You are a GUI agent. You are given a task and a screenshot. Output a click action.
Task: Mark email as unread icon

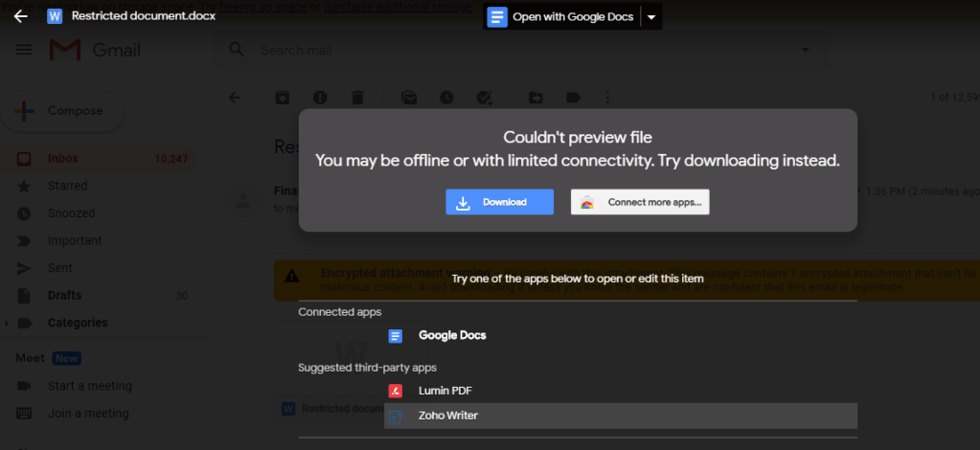pos(409,98)
